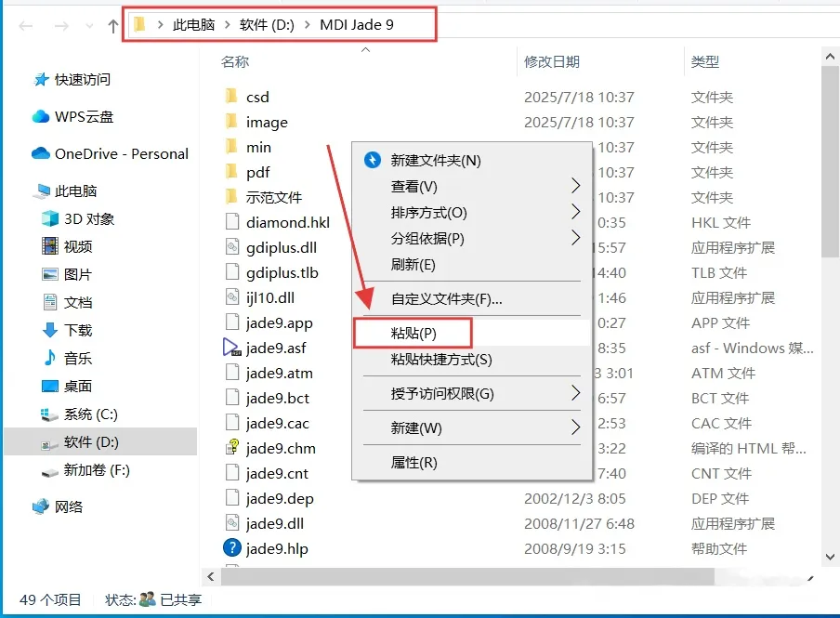Click the horizontal scrollbar thumb
The image size is (840, 618).
pyautogui.click(x=467, y=577)
